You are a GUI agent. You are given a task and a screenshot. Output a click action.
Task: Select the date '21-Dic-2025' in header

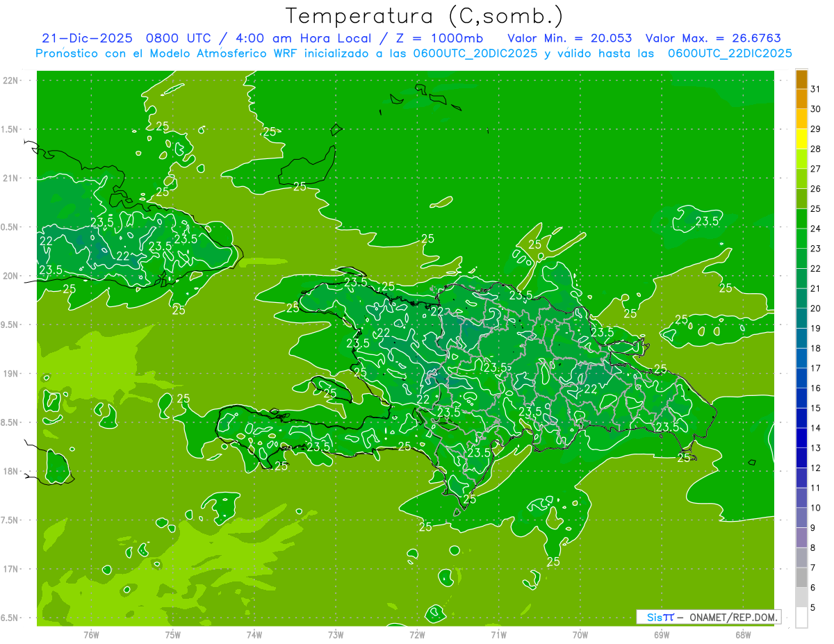pyautogui.click(x=87, y=38)
